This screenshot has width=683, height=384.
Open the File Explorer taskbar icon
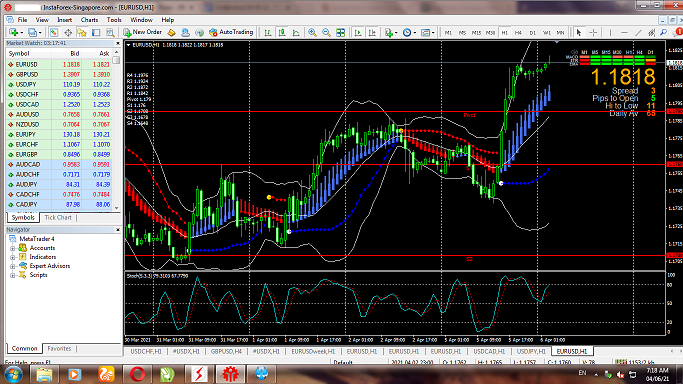point(44,374)
